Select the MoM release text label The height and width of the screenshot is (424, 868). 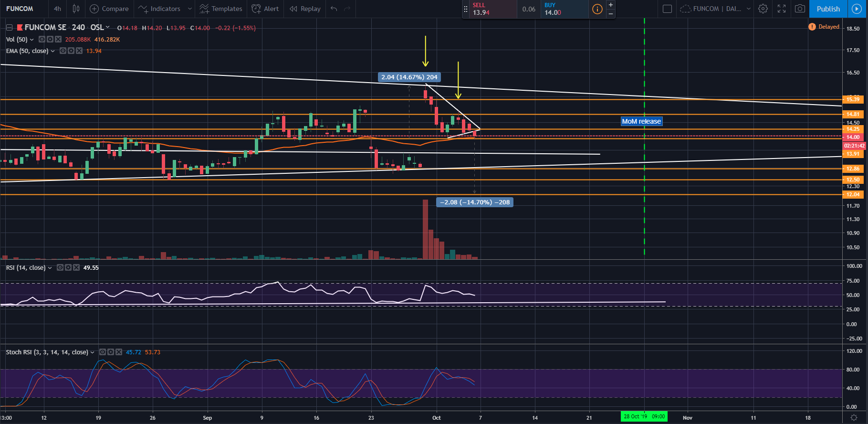(x=641, y=121)
